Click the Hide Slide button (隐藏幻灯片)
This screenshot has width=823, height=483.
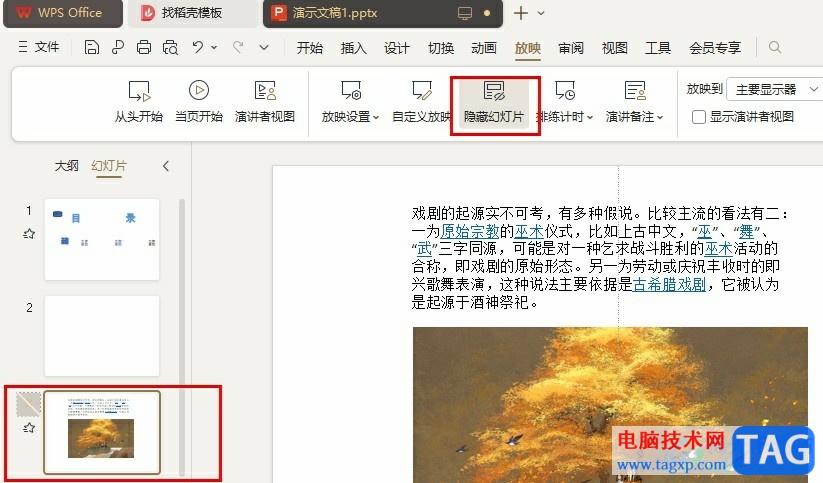[x=494, y=103]
